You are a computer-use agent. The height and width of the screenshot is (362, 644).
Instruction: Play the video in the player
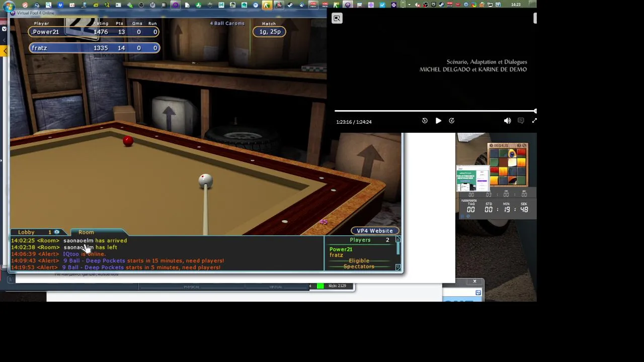[438, 121]
